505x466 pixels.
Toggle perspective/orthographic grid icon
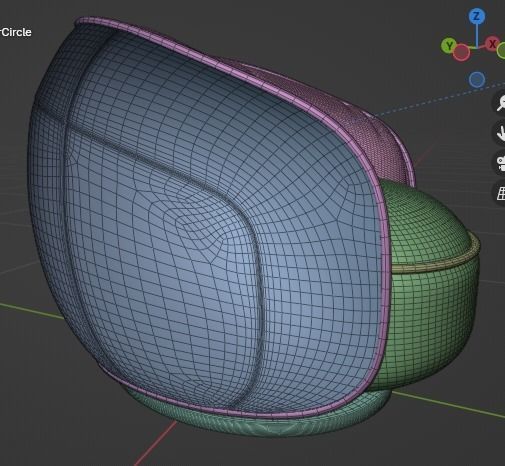coord(500,193)
